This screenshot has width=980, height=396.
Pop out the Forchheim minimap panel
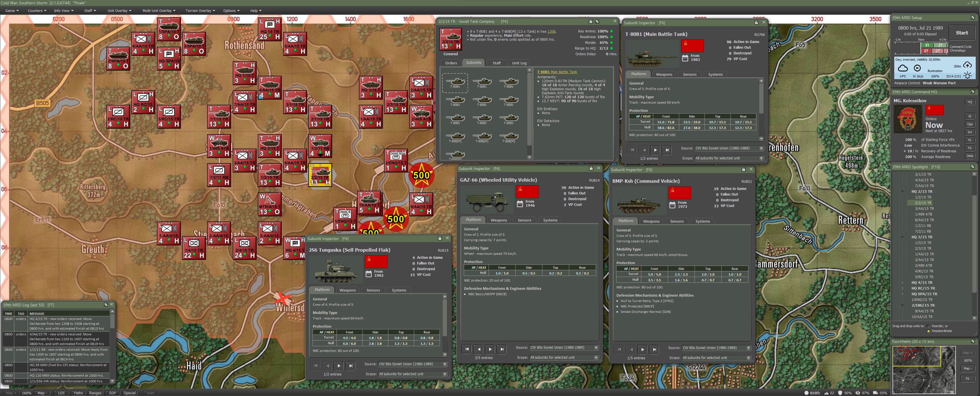pos(973,341)
